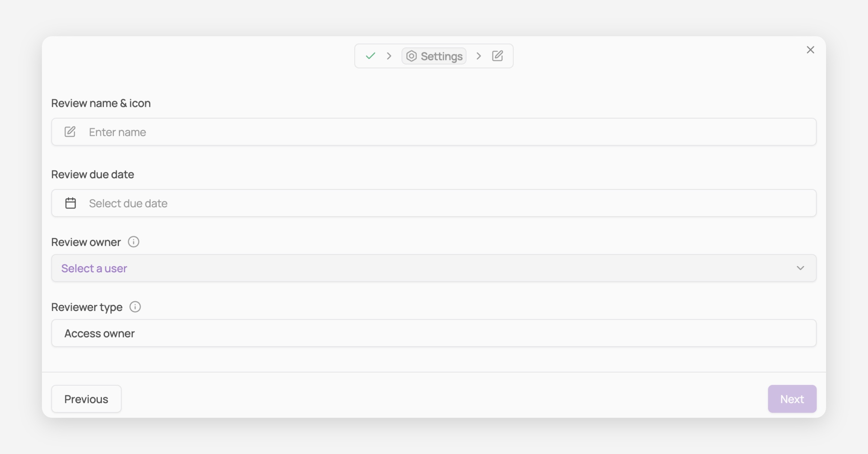Click the calendar icon for due date
The width and height of the screenshot is (868, 454).
point(71,203)
